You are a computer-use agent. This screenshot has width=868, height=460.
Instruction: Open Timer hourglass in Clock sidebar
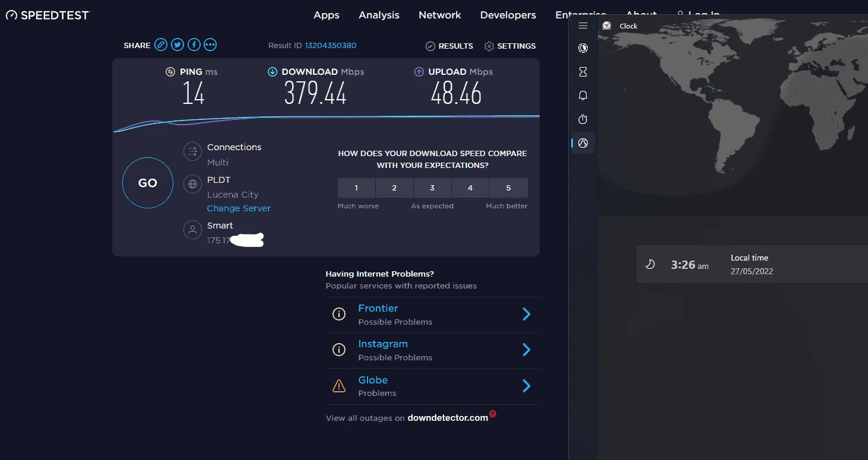[583, 72]
